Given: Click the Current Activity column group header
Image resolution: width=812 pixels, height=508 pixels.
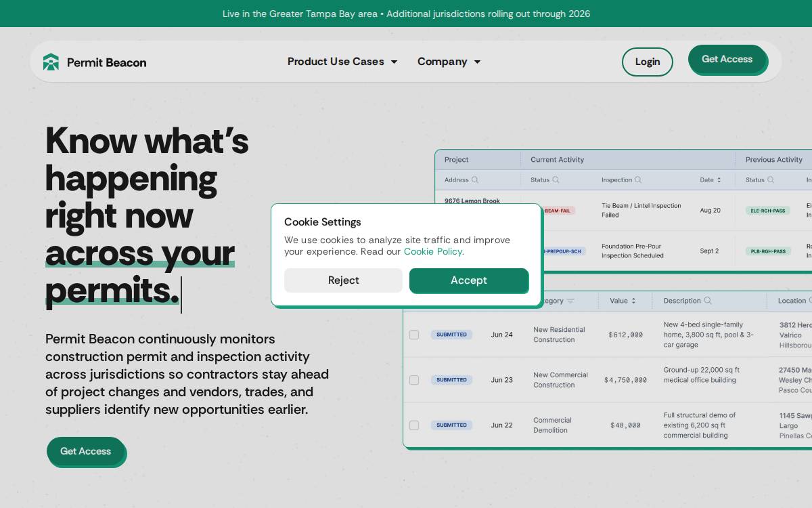Looking at the screenshot, I should (x=557, y=160).
